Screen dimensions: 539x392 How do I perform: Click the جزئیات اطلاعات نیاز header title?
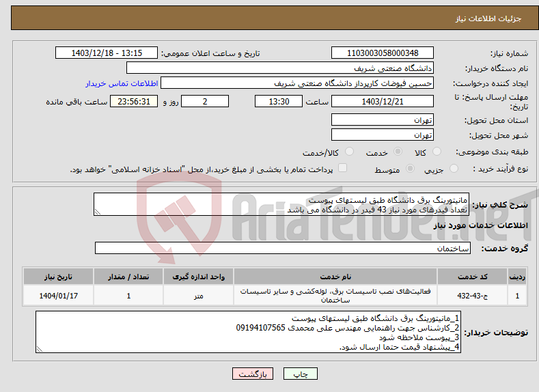point(488,18)
